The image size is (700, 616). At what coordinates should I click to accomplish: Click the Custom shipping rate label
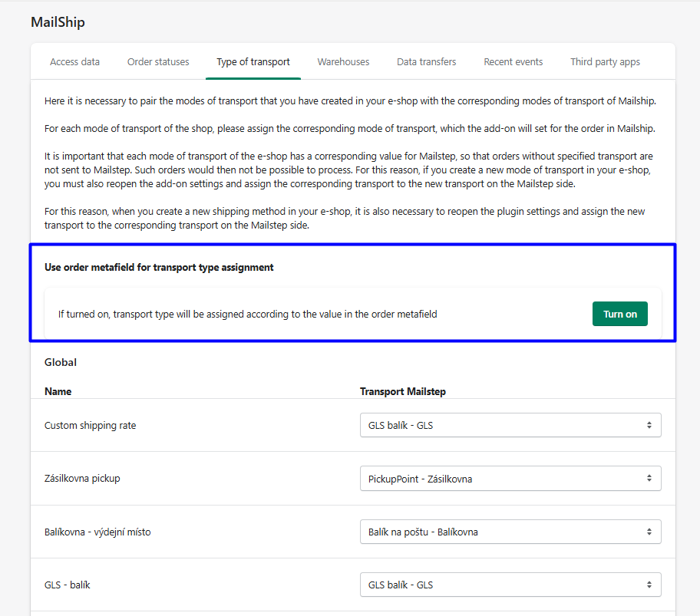tap(90, 425)
